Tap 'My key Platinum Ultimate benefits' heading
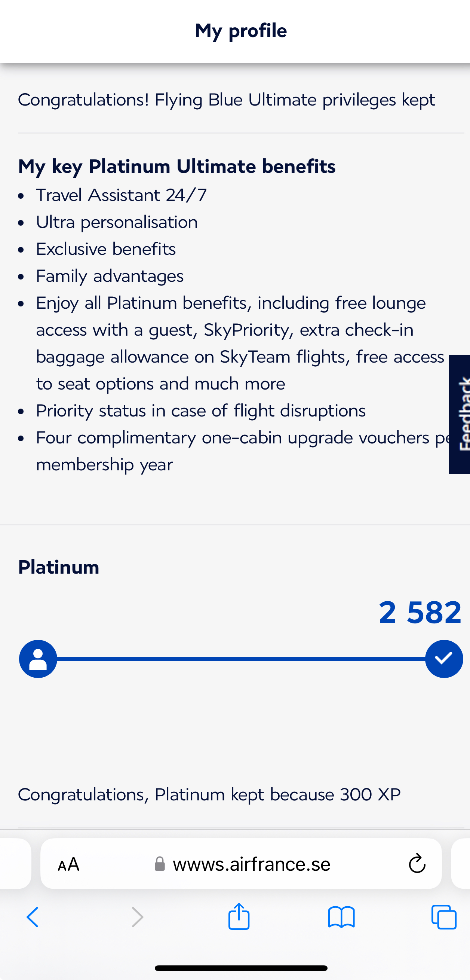 [x=177, y=166]
